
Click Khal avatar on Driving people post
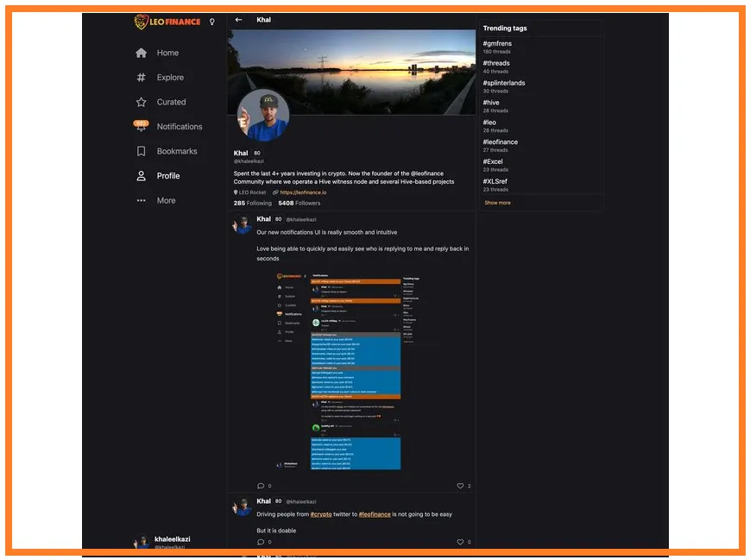243,507
